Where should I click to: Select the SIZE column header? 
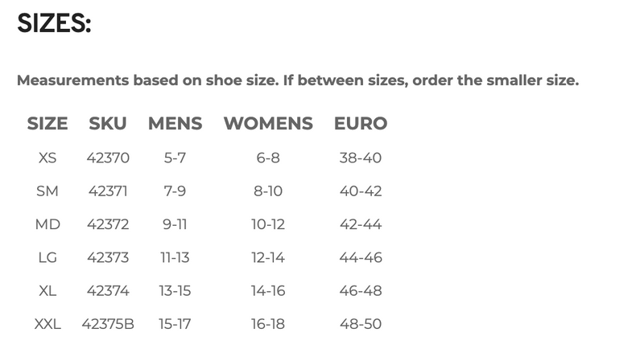47,124
